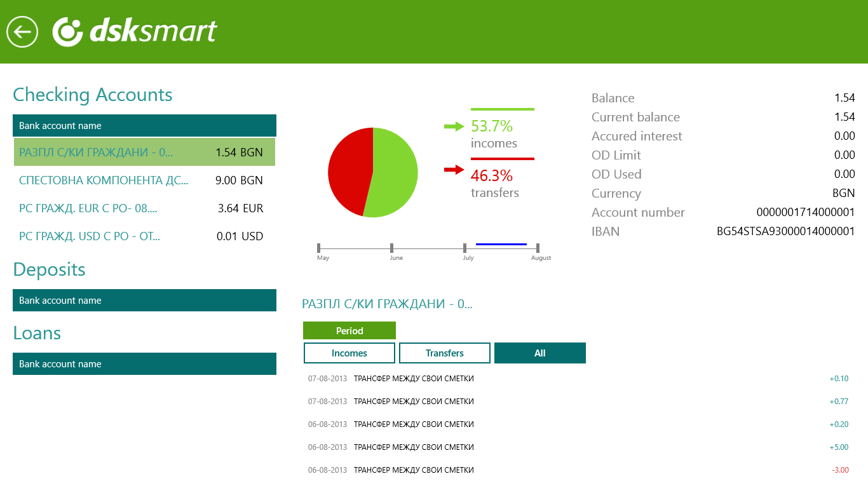Click the Checking Accounts heading

(93, 95)
